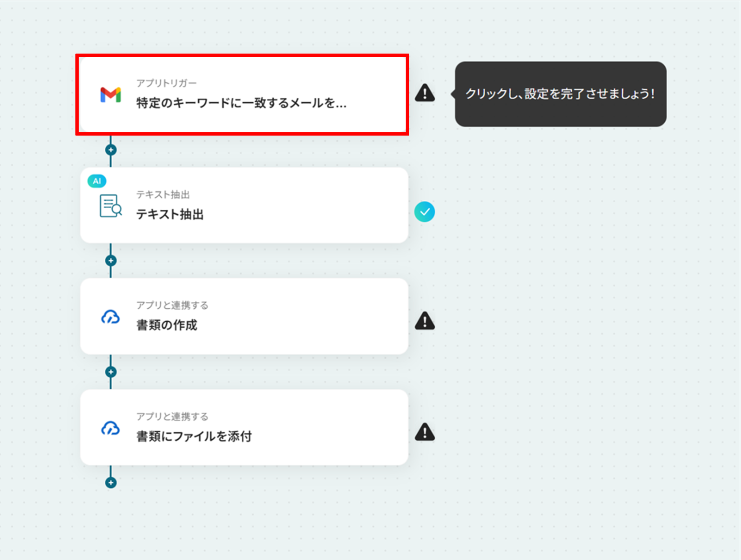Add step below テキスト抽出 card
The height and width of the screenshot is (560, 741).
pyautogui.click(x=111, y=261)
